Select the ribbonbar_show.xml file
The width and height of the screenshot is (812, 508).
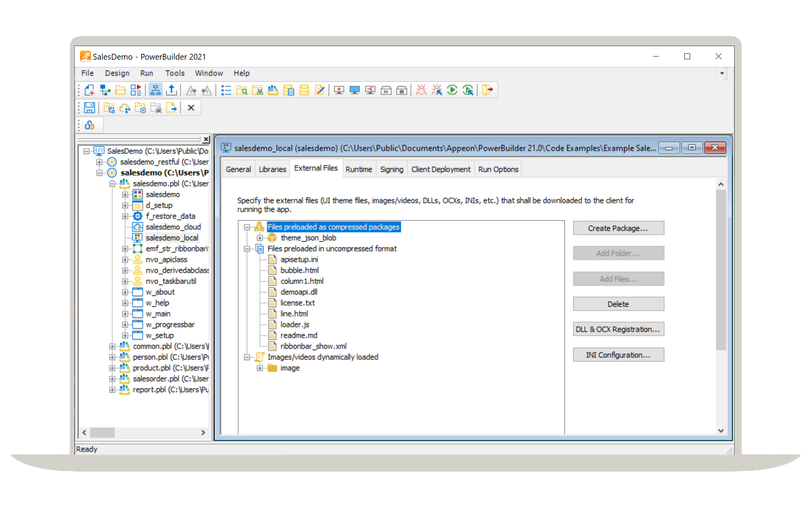(313, 346)
